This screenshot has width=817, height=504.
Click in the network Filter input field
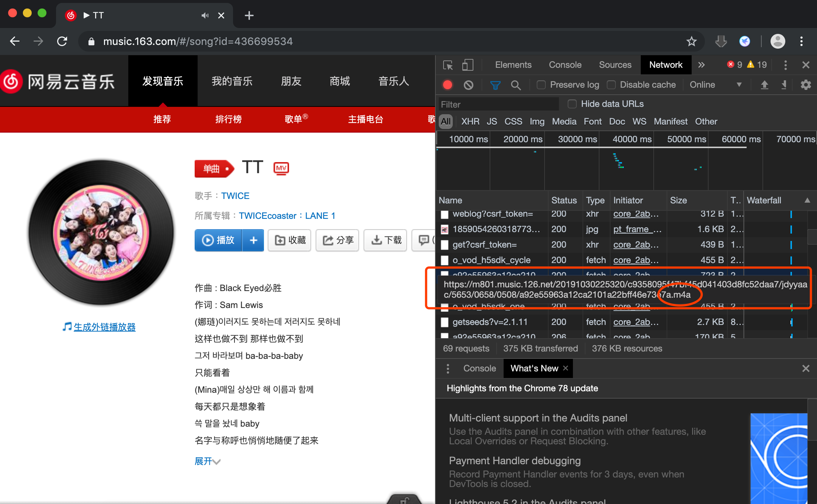498,104
